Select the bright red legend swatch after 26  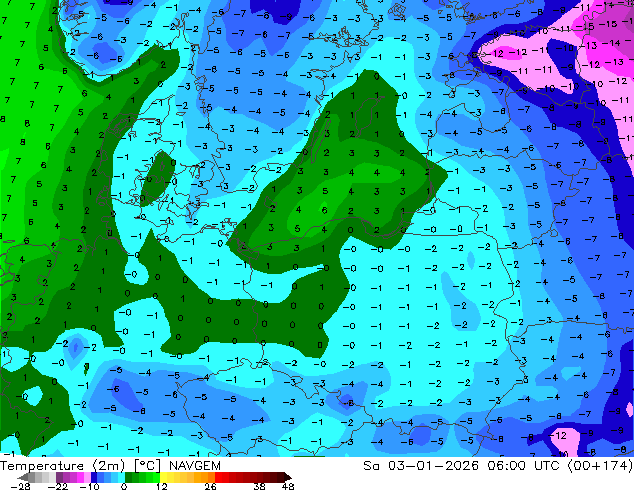[x=218, y=477]
